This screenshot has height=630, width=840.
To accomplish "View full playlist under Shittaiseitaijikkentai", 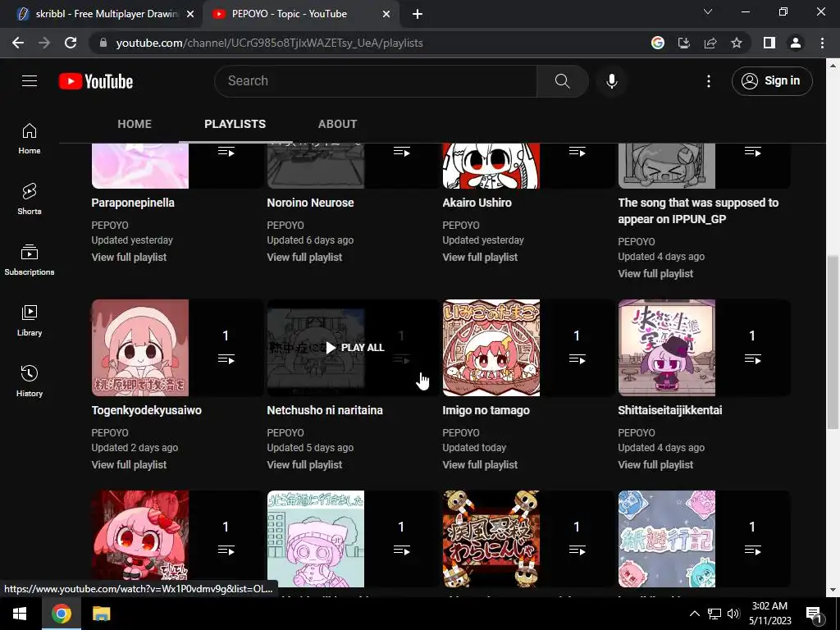I will [655, 464].
